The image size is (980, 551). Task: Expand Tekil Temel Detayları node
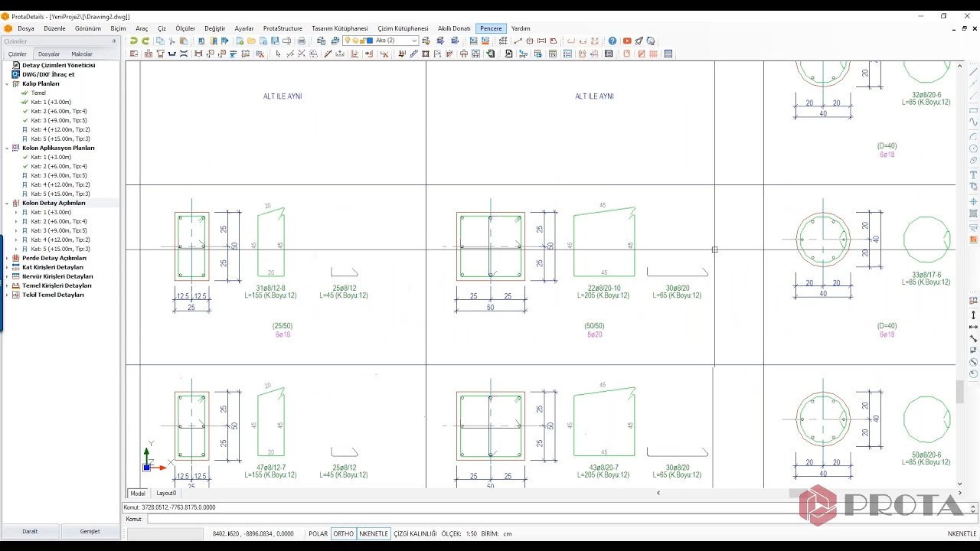click(x=7, y=295)
